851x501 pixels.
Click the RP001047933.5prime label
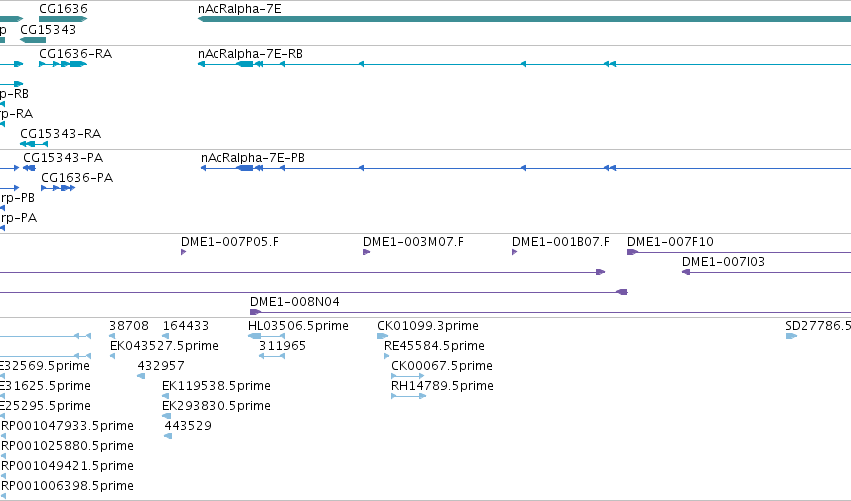[x=67, y=426]
